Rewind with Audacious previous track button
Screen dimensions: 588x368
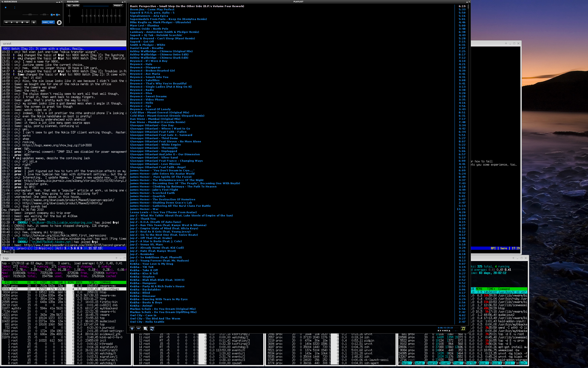tap(6, 22)
